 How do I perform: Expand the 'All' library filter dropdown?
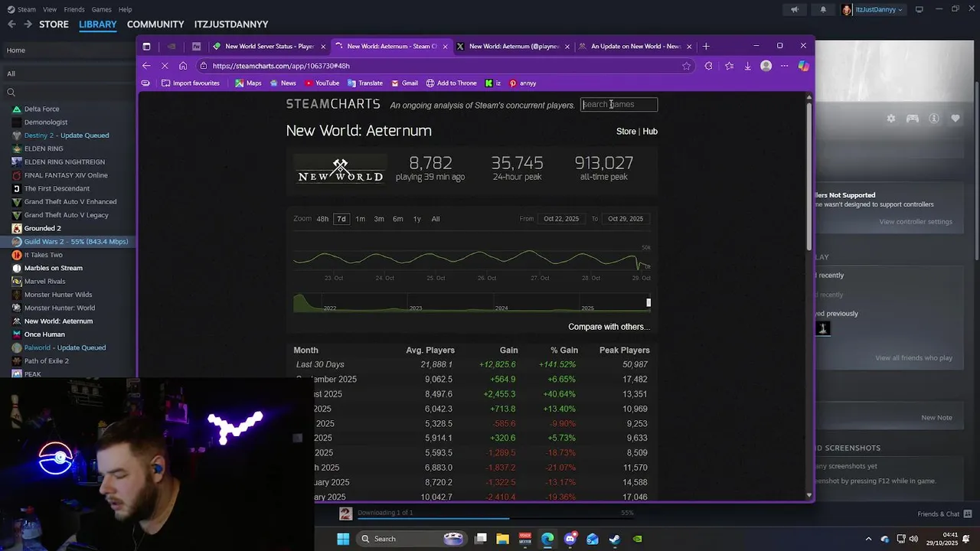click(67, 73)
